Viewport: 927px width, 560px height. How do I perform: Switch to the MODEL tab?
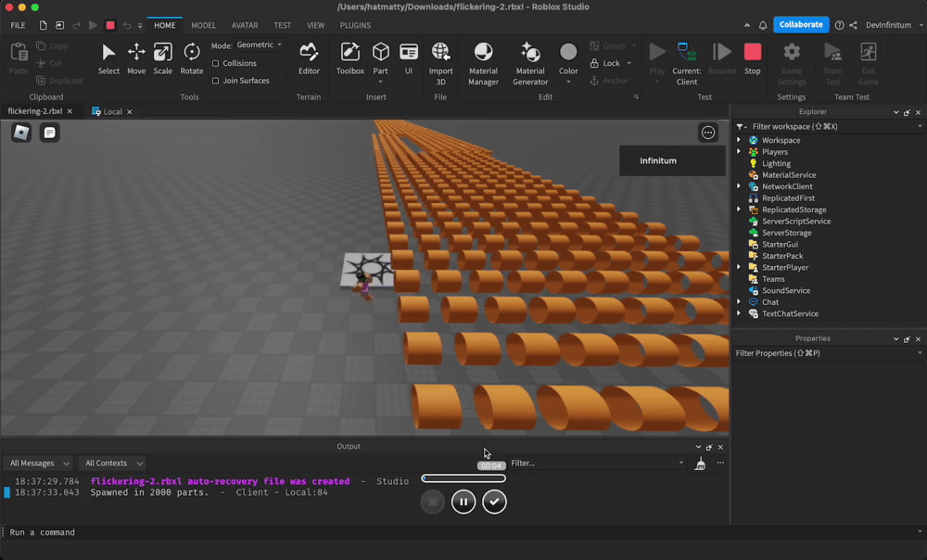tap(203, 25)
